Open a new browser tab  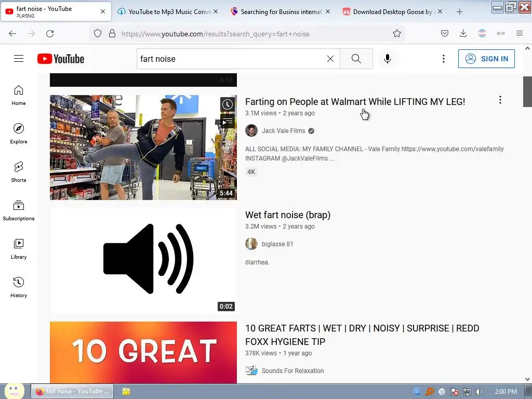coord(459,12)
